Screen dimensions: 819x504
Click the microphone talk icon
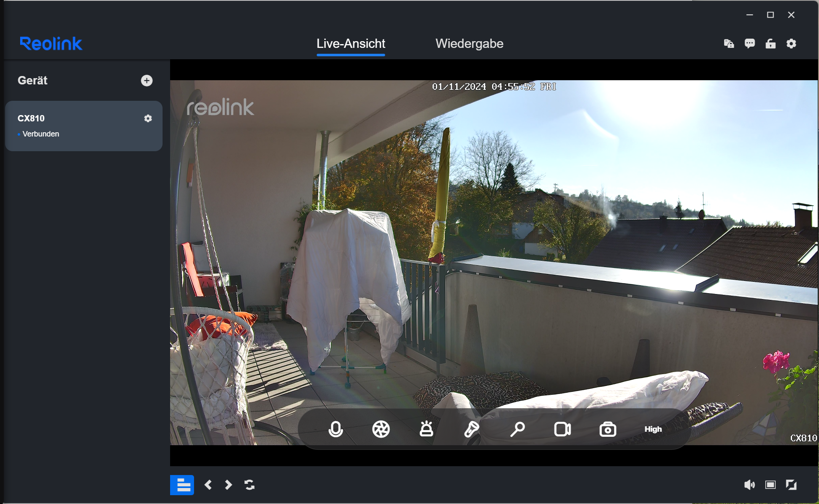(336, 429)
